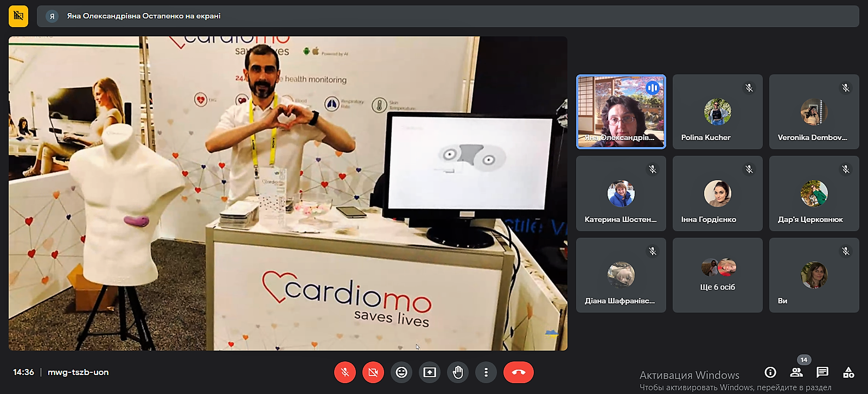This screenshot has height=394, width=868.
Task: Select your own tile labeled Ви
Action: pos(814,275)
